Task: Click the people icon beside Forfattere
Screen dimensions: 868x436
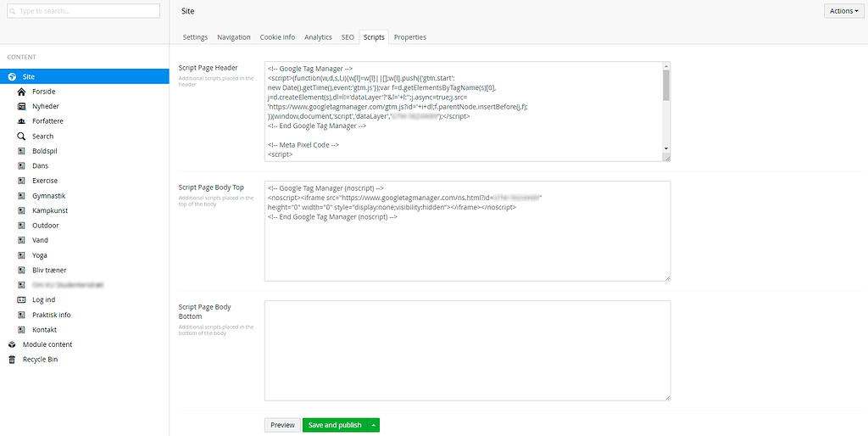Action: (x=21, y=121)
